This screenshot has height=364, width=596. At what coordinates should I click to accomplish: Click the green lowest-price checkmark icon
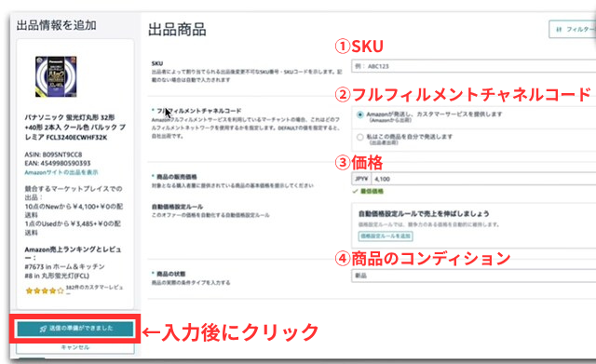(x=355, y=191)
